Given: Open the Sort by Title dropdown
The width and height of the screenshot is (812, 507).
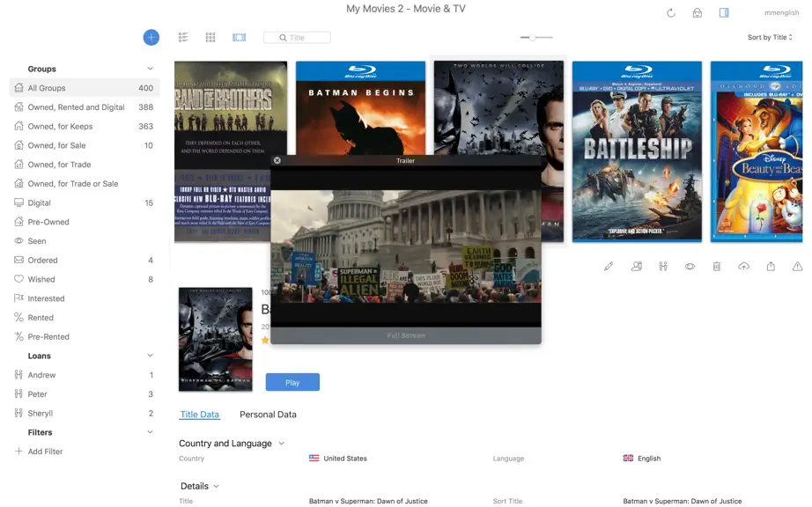Looking at the screenshot, I should click(770, 37).
